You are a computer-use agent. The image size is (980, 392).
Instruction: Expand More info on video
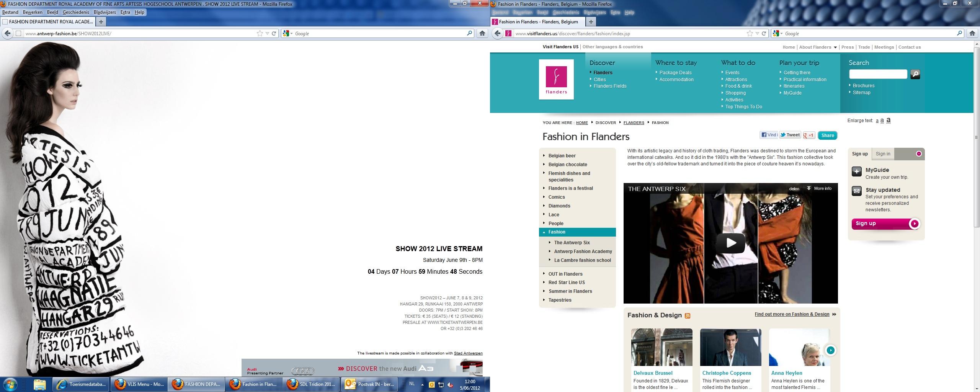(x=819, y=188)
